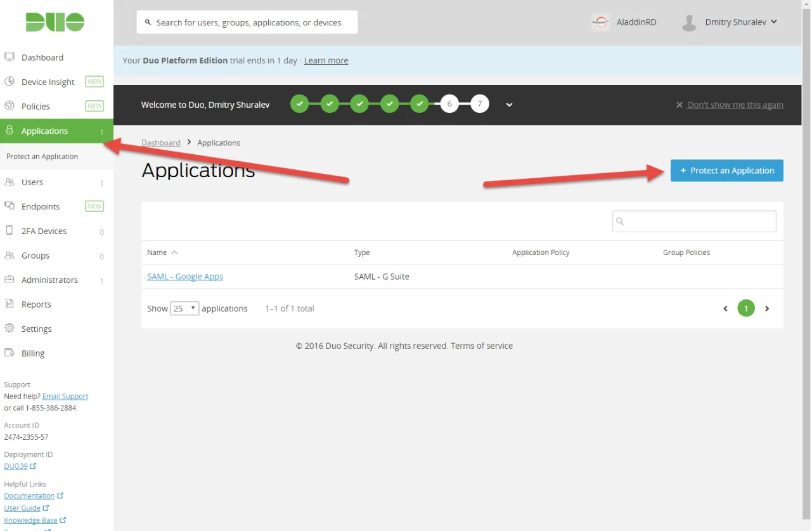The height and width of the screenshot is (531, 812).
Task: Select second completed setup step
Action: coord(330,103)
